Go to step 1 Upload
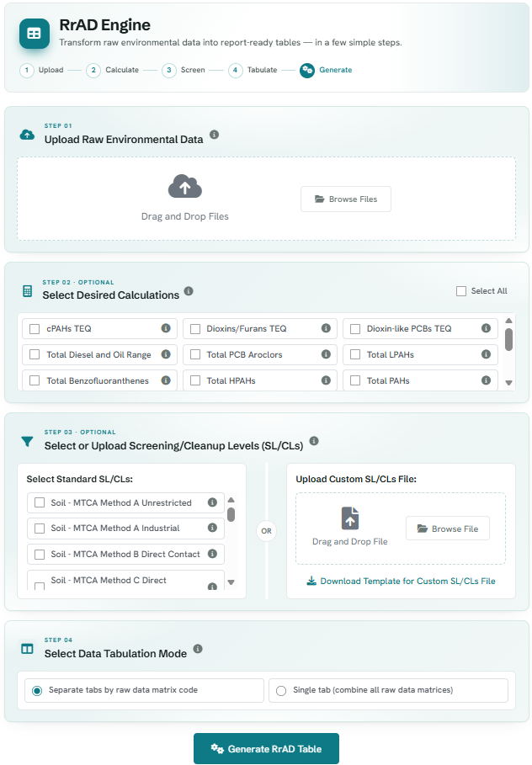This screenshot has height=765, width=532. click(41, 70)
